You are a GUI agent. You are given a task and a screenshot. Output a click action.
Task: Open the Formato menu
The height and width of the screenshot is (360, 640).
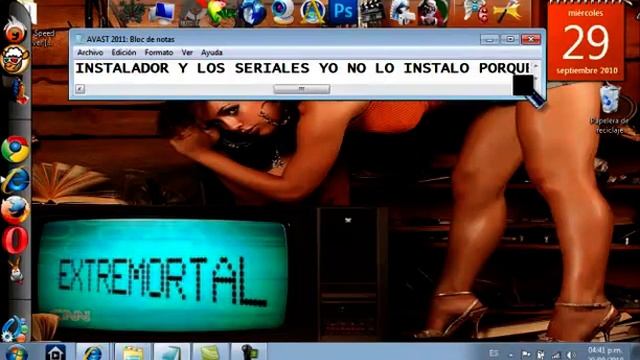click(x=159, y=52)
